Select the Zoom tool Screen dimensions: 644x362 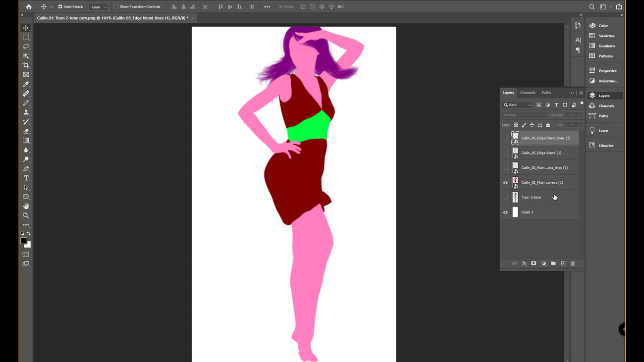click(x=26, y=215)
